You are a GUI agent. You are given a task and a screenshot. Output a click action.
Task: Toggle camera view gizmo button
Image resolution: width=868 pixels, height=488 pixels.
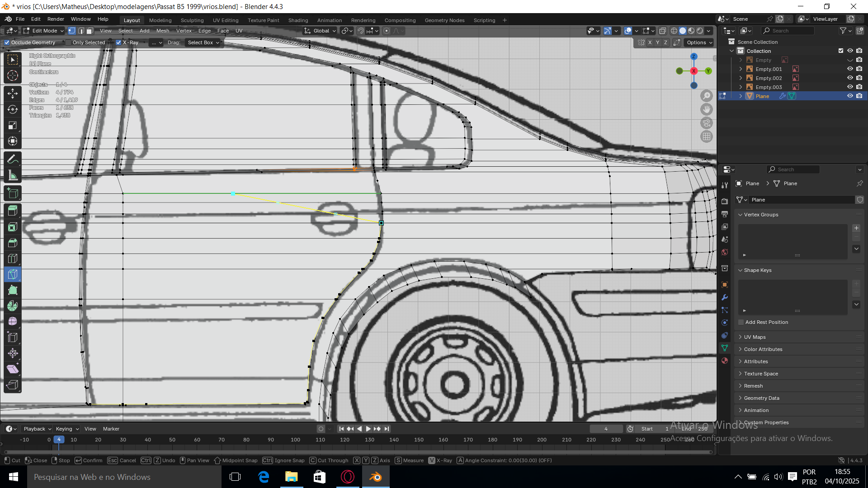[706, 123]
